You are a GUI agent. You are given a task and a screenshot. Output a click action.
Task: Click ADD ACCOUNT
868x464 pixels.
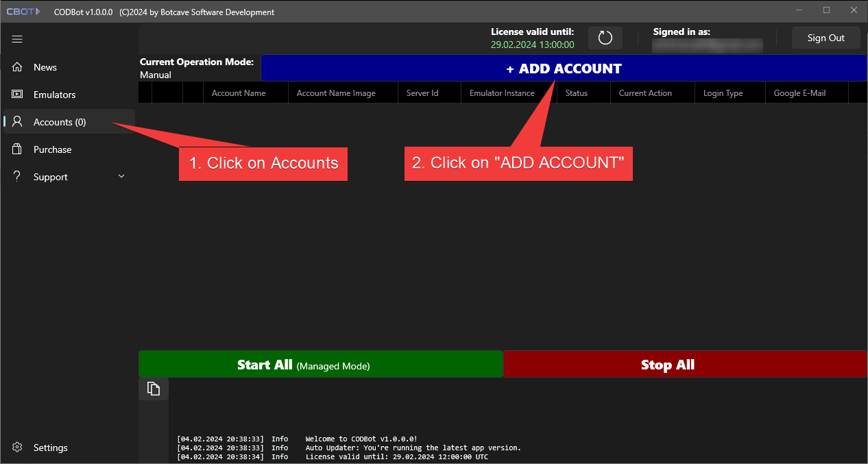tap(564, 68)
